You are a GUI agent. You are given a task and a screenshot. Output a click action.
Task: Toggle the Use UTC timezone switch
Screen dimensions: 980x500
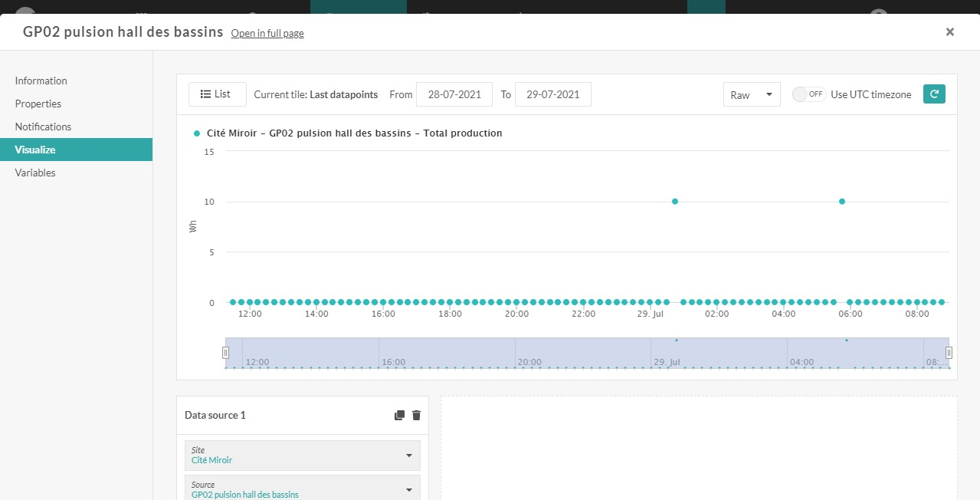pyautogui.click(x=808, y=94)
